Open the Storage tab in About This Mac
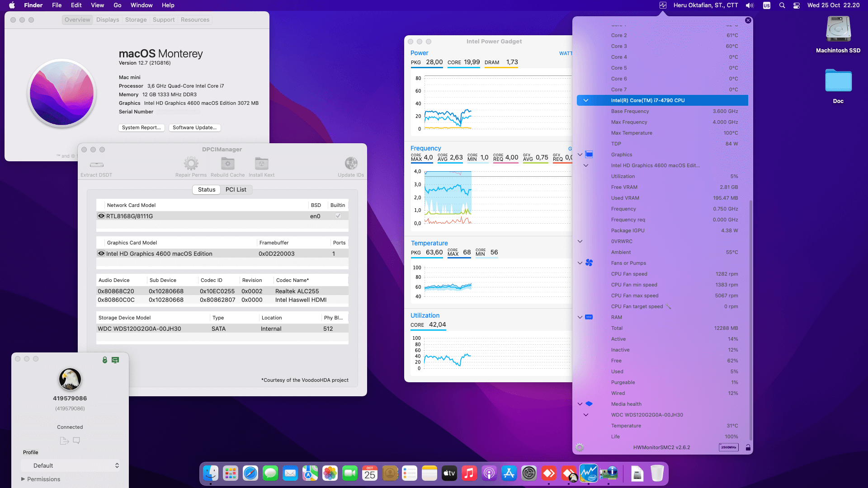The width and height of the screenshot is (868, 488). 136,20
